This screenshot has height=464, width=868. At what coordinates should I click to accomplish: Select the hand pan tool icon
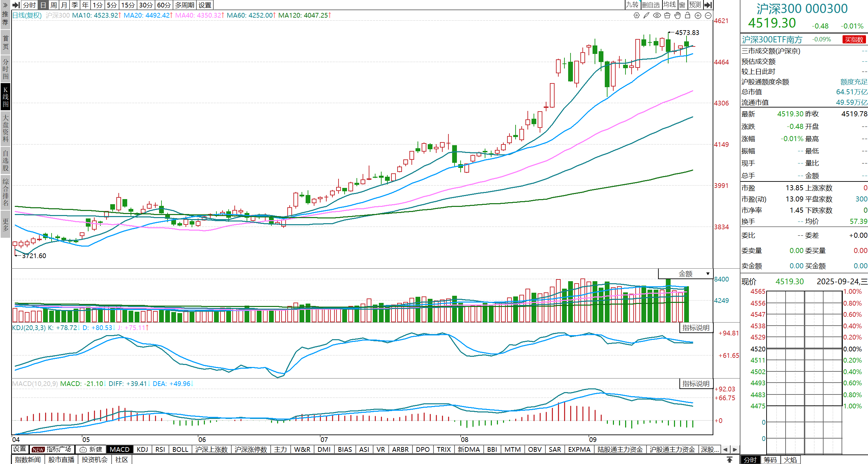coord(677,15)
